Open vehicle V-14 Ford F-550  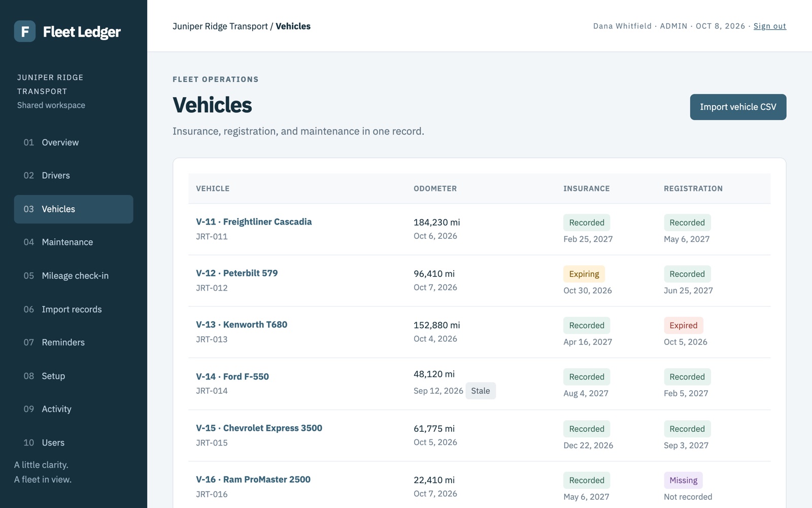pos(232,376)
